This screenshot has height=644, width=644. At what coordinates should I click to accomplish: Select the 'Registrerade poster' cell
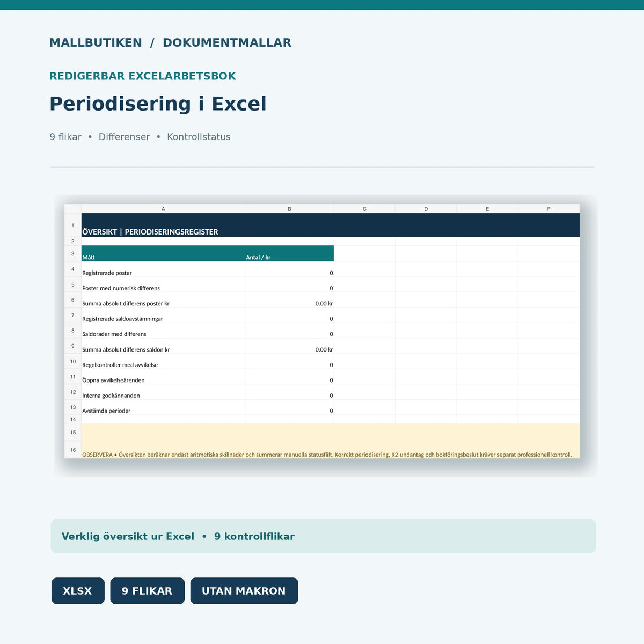[163, 269]
